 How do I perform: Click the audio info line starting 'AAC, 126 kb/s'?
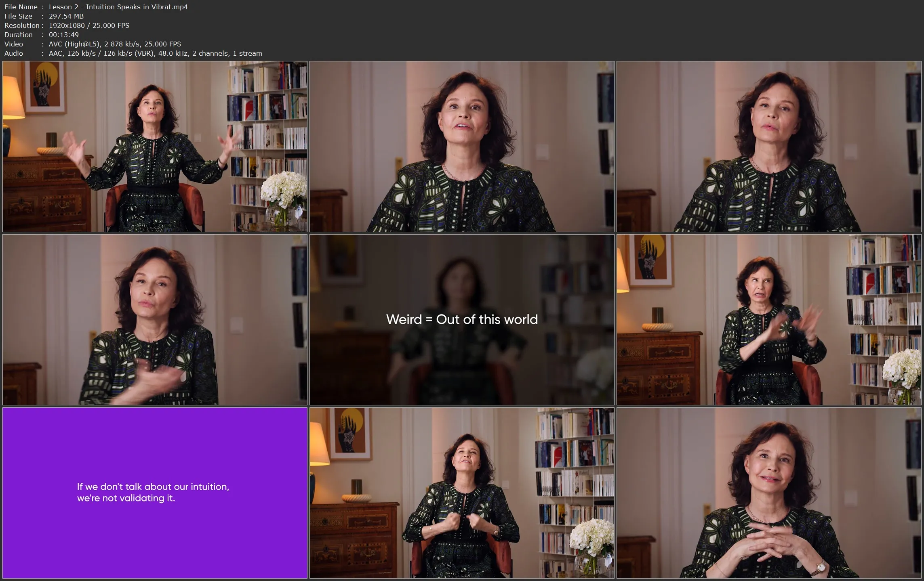[155, 53]
